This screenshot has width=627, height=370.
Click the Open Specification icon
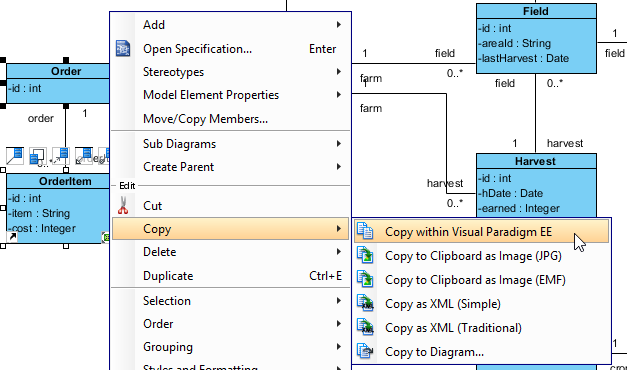pyautogui.click(x=123, y=49)
